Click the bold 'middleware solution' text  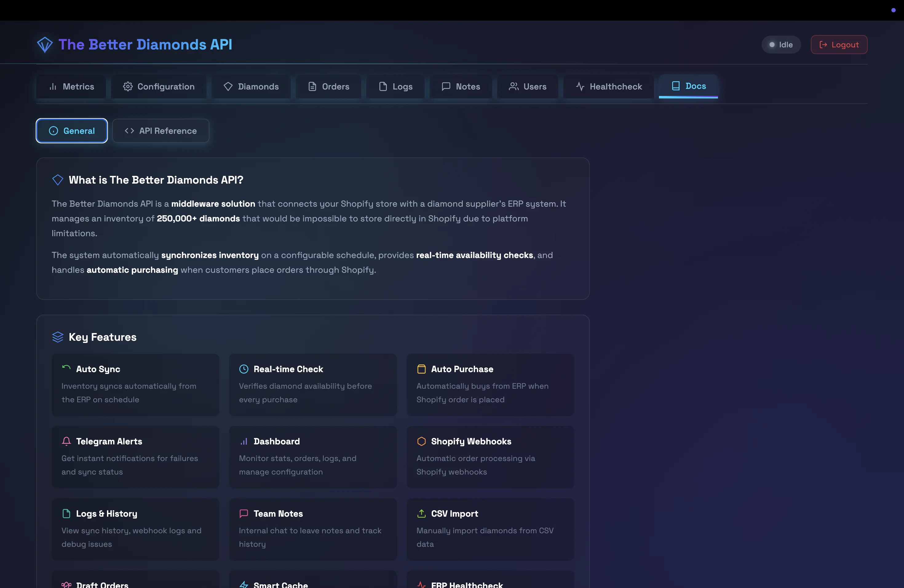pyautogui.click(x=213, y=204)
